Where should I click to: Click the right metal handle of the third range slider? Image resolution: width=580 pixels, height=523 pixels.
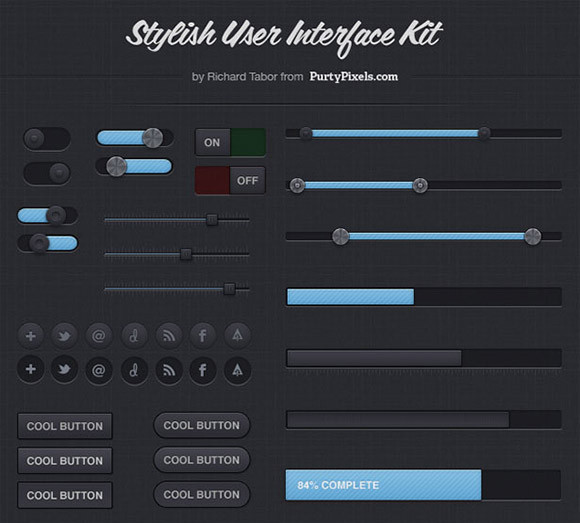[x=533, y=237]
